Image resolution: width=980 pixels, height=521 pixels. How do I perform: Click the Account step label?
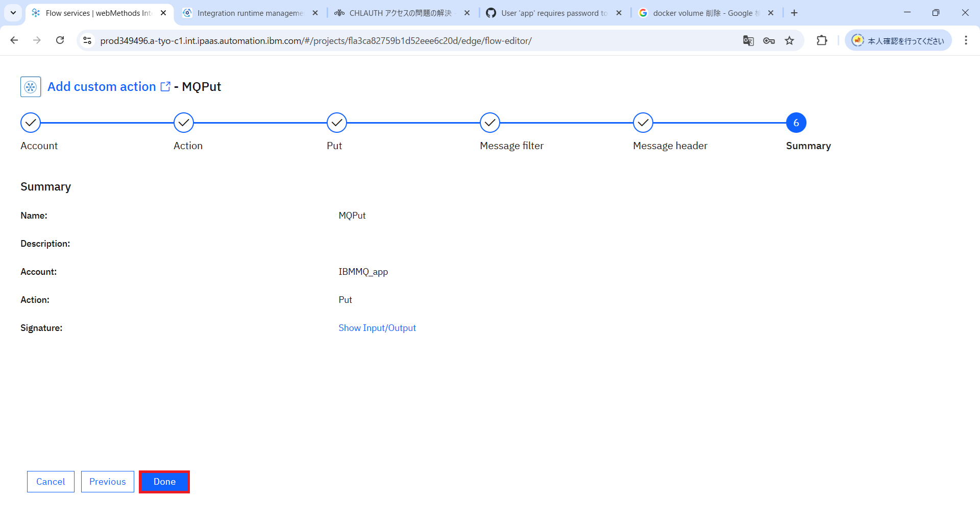39,146
